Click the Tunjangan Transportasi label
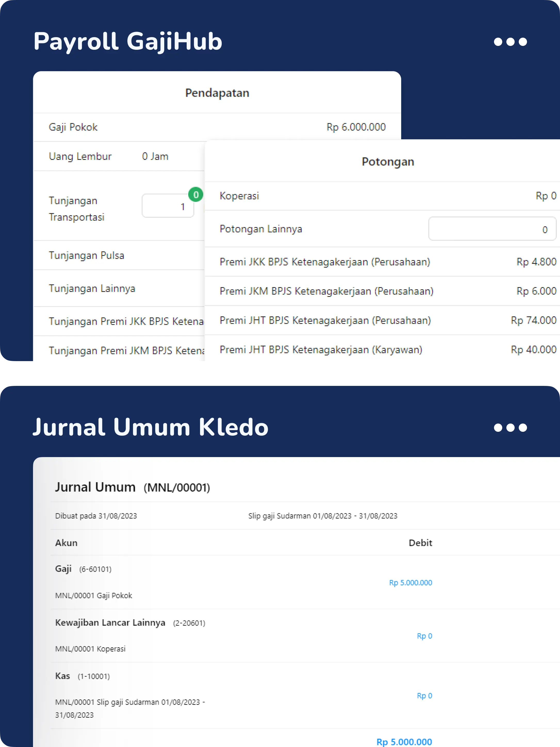The image size is (560, 747). click(x=76, y=209)
